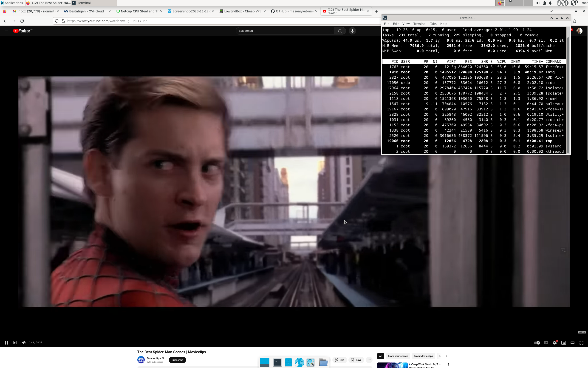Open the panel clock
The width and height of the screenshot is (588, 368).
[567, 3]
